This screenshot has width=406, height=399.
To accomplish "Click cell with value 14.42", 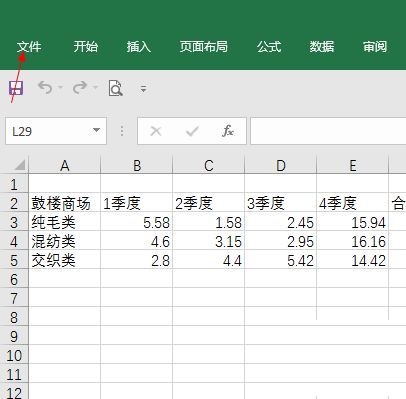I will 353,260.
